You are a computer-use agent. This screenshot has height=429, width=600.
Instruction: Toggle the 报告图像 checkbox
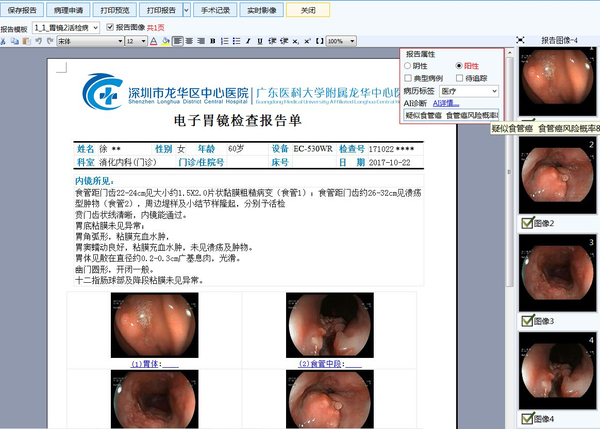tap(110, 28)
